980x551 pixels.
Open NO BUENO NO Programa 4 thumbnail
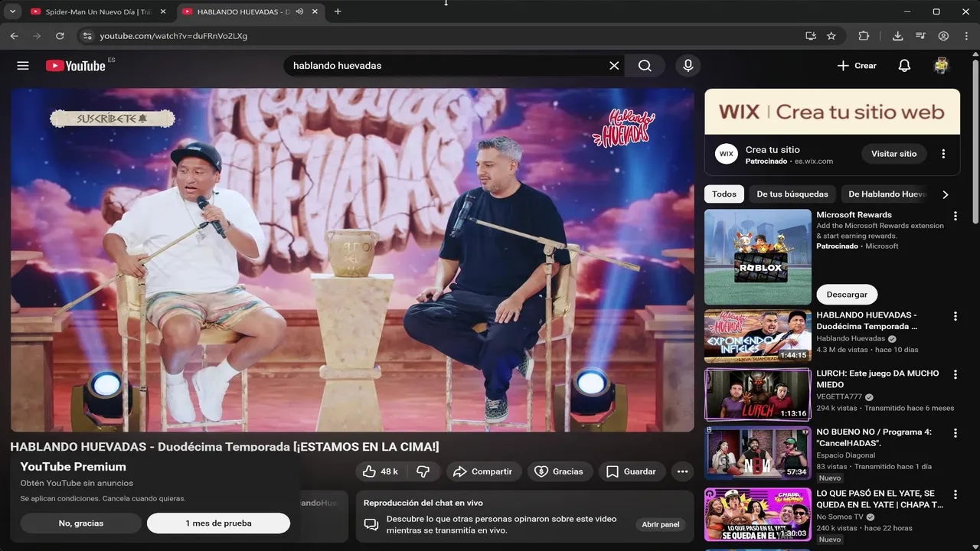coord(758,453)
